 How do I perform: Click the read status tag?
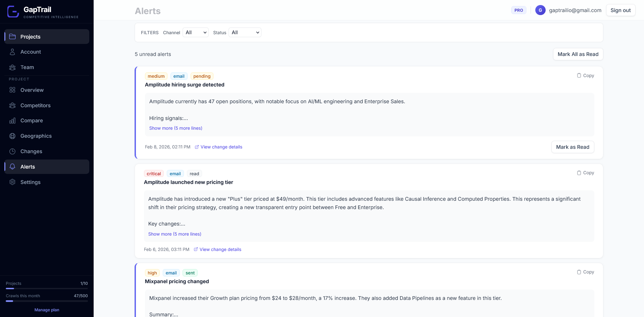(194, 174)
